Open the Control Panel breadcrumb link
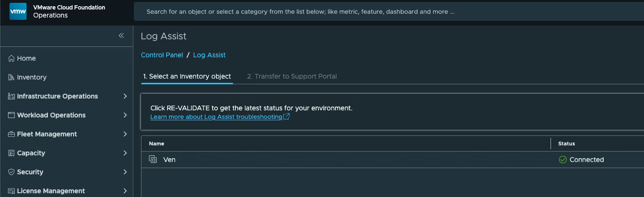This screenshot has width=644, height=197. click(162, 55)
